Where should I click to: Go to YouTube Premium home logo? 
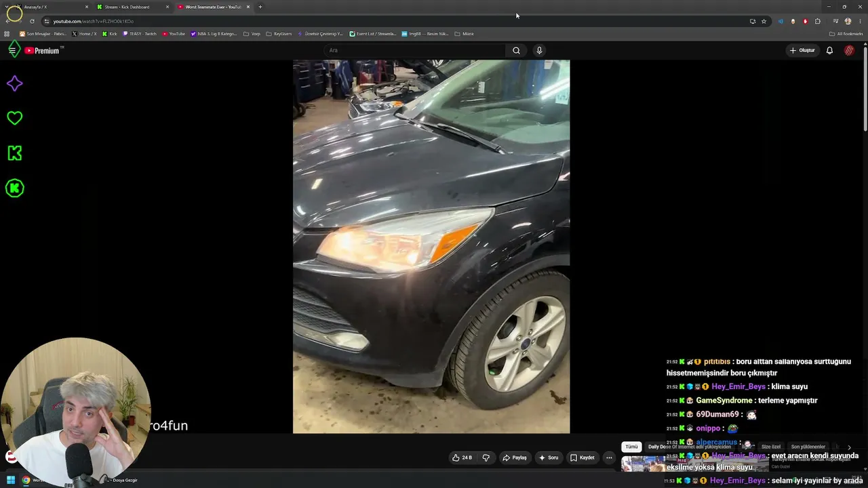(x=43, y=50)
